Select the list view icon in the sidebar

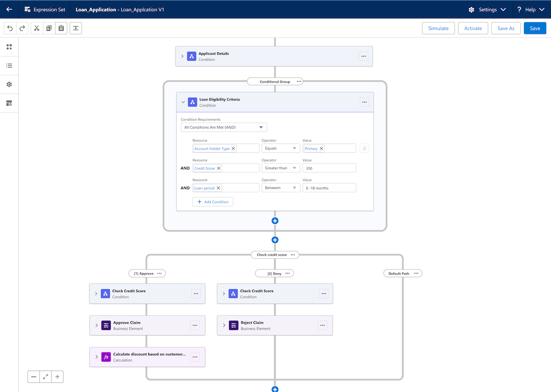tap(9, 66)
